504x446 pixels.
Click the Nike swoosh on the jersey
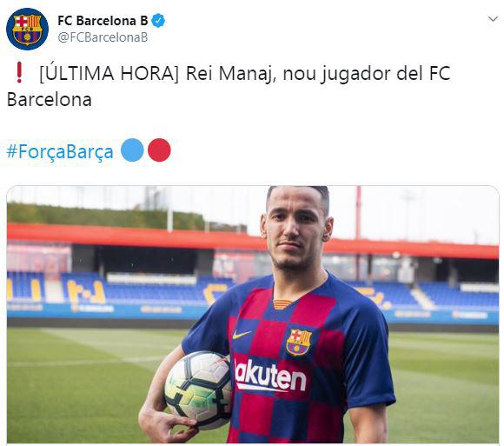point(242,335)
